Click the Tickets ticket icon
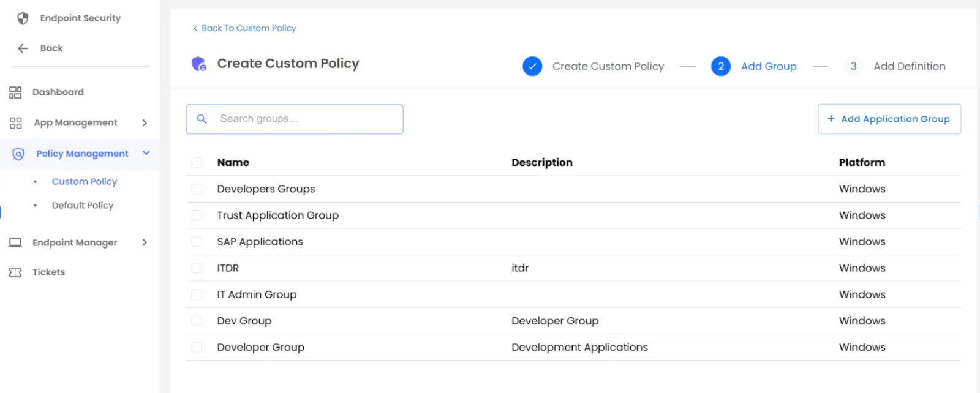 [x=15, y=272]
